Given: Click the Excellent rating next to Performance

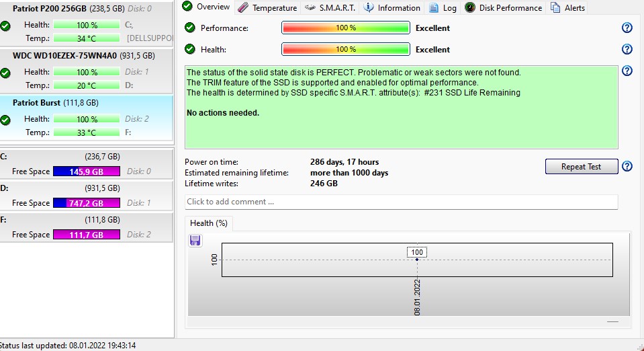Looking at the screenshot, I should [432, 28].
